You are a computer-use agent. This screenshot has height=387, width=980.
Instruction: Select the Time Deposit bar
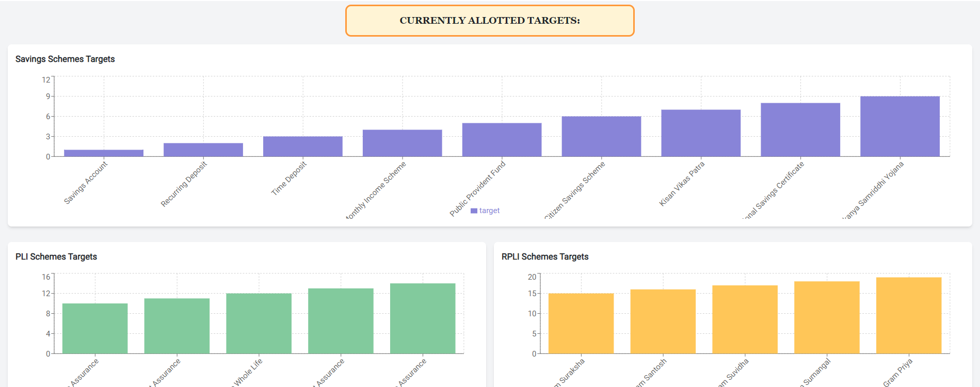click(x=303, y=147)
